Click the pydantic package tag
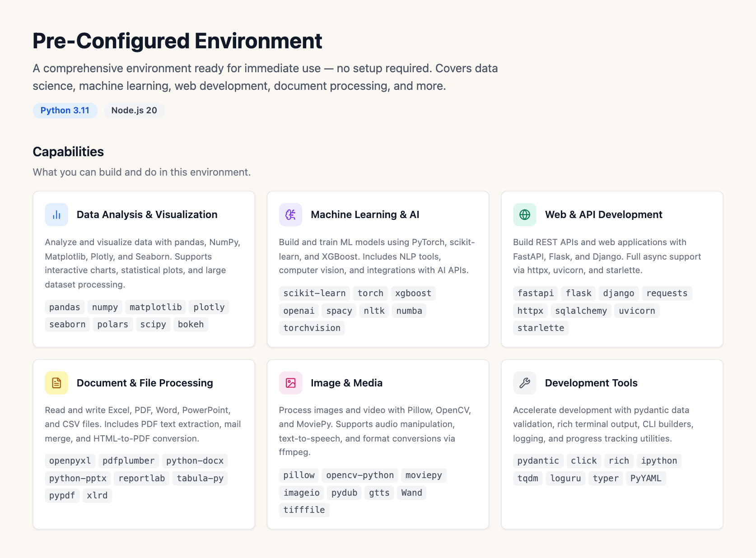756x558 pixels. point(538,460)
